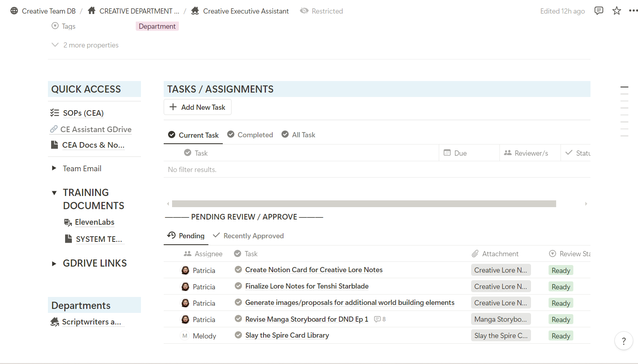Screen dimensions: 638x364
Task: Click the Creative Executive Assistant breadcrumb icon
Action: click(x=195, y=10)
